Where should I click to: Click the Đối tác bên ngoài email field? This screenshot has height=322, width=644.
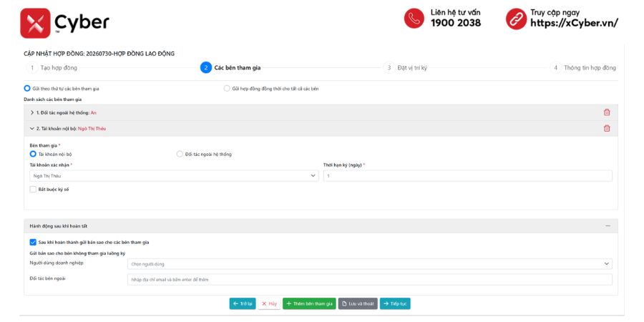click(x=370, y=280)
